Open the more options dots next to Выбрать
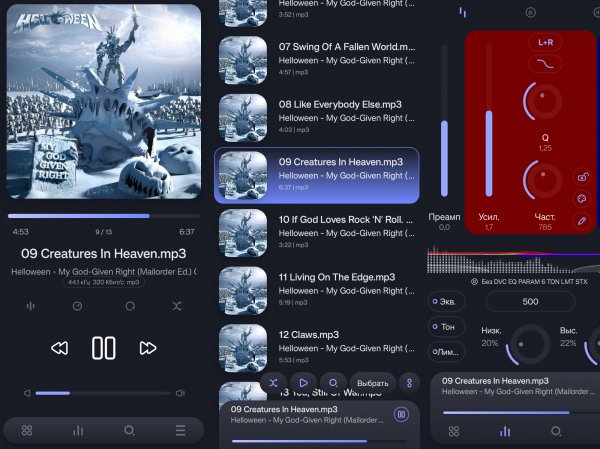600x449 pixels. point(409,383)
